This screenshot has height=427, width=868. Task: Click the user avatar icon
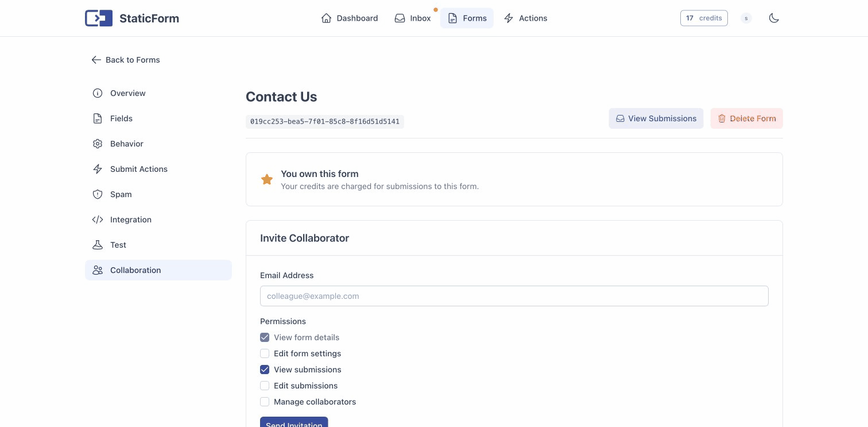746,18
